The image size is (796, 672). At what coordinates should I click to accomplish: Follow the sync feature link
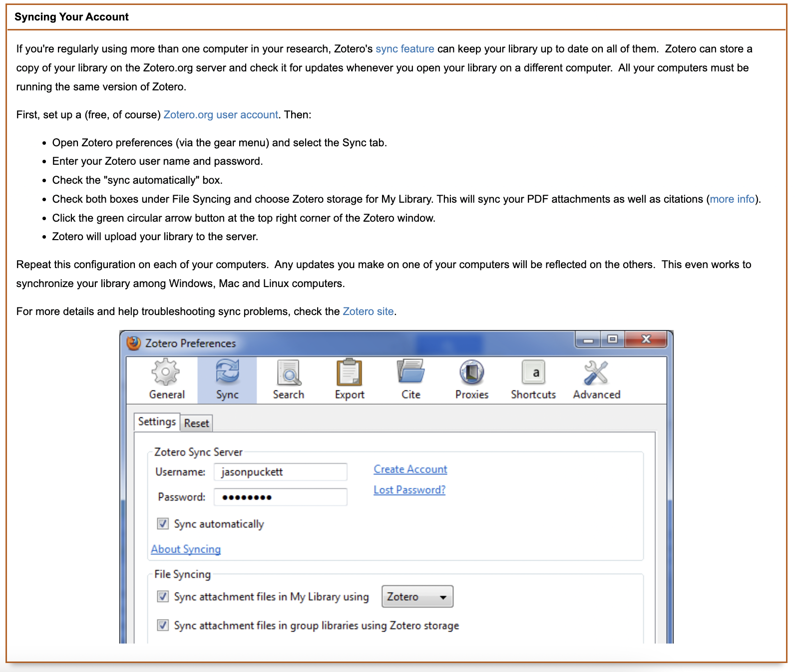tap(405, 49)
